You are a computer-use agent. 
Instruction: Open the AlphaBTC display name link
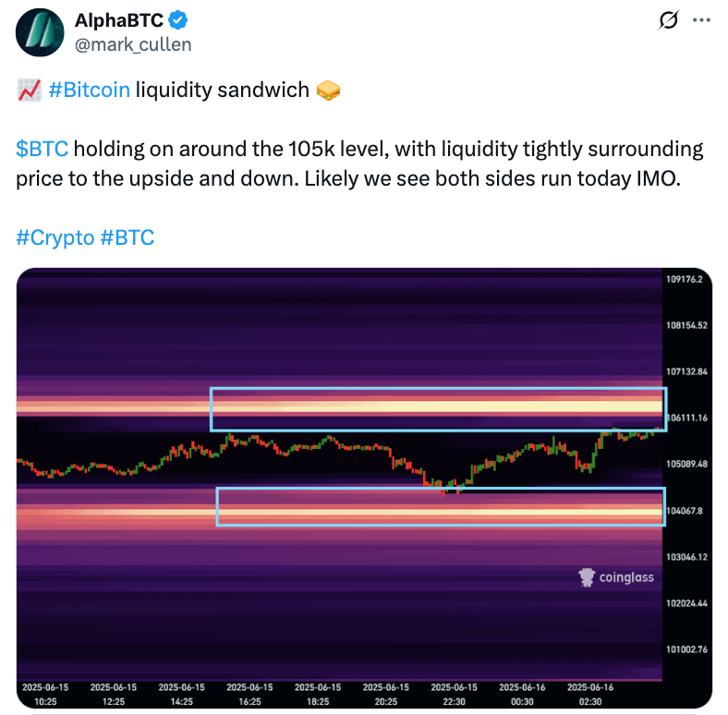coord(118,20)
